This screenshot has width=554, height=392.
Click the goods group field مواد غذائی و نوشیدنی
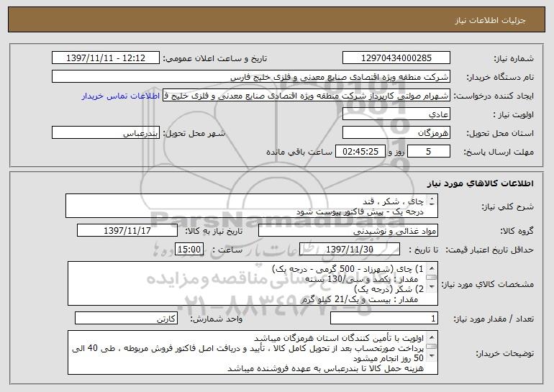point(348,231)
